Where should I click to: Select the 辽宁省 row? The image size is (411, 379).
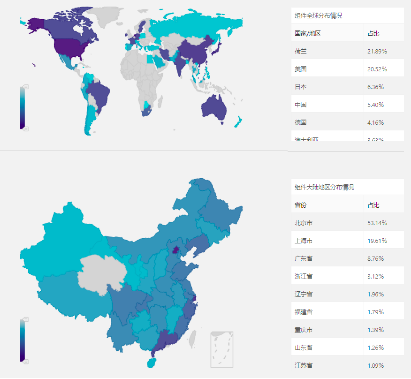pyautogui.click(x=347, y=294)
